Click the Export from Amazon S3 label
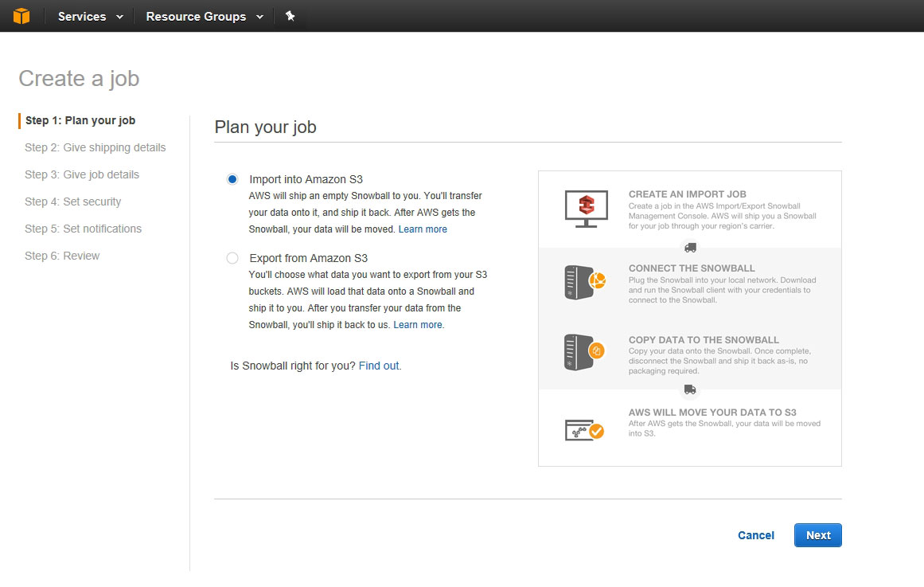Viewport: 924px width, 587px height. [x=308, y=258]
